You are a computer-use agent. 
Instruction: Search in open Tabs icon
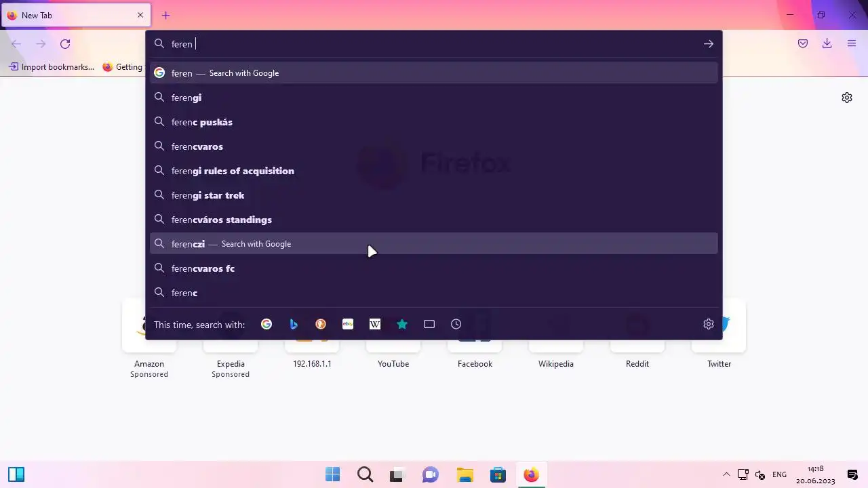click(429, 325)
